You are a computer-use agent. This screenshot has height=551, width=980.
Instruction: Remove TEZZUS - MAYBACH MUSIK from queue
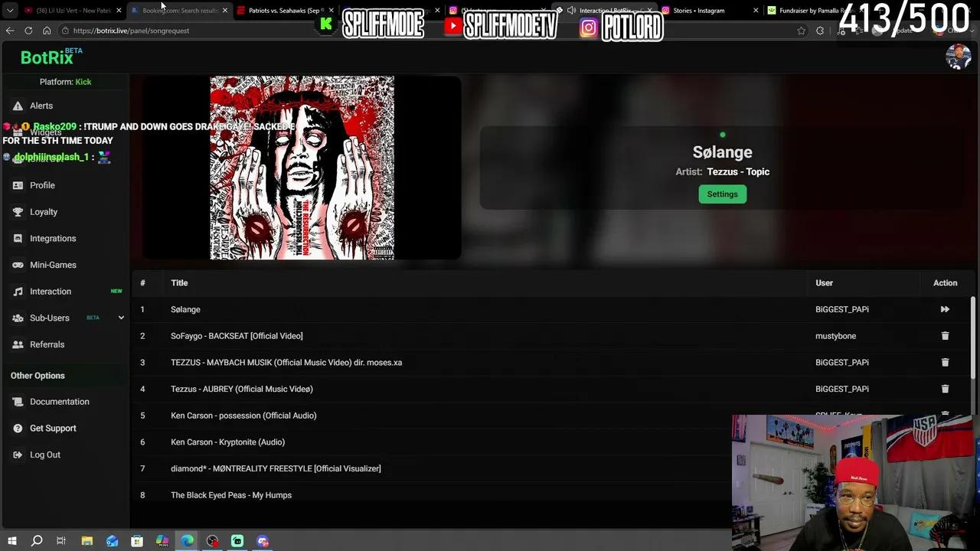(x=945, y=363)
